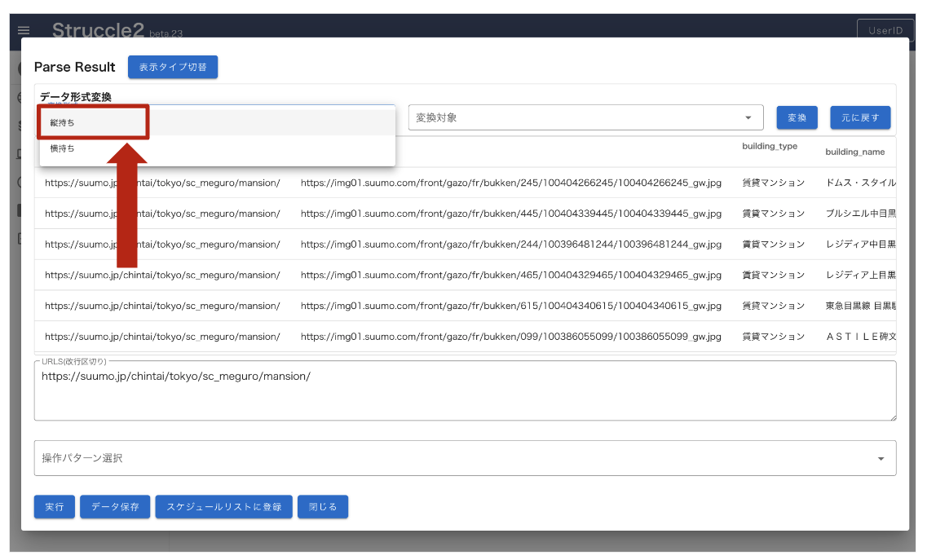
Task: Click the スケジュールリストに登録 button
Action: pyautogui.click(x=223, y=506)
